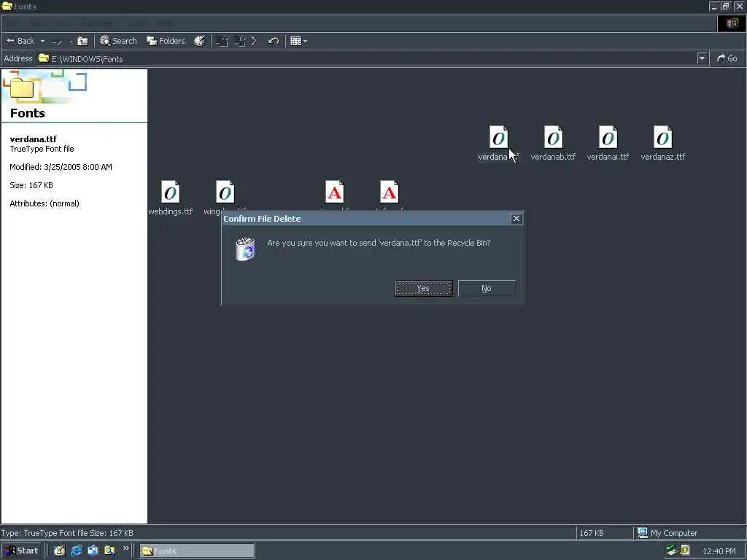Click the address bar path E:\WINDOWS\Fonts
Screen dimensions: 747x560
(88, 58)
